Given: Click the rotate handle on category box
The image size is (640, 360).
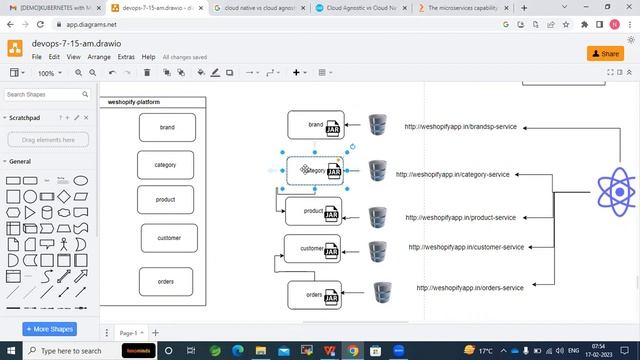Looking at the screenshot, I should 352,147.
